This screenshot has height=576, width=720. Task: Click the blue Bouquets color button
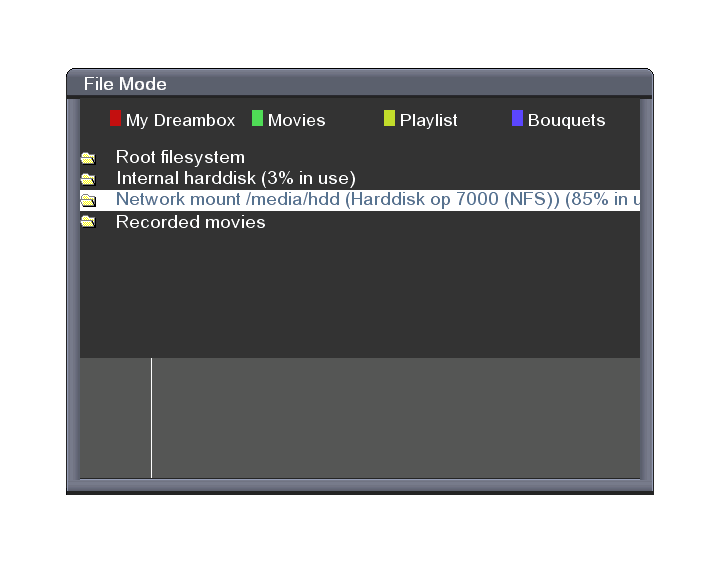pos(518,118)
